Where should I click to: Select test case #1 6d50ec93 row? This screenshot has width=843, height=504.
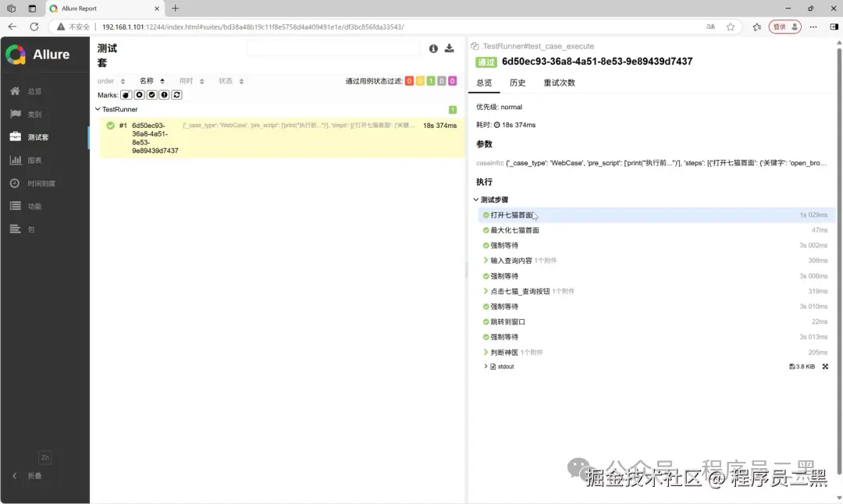click(282, 138)
